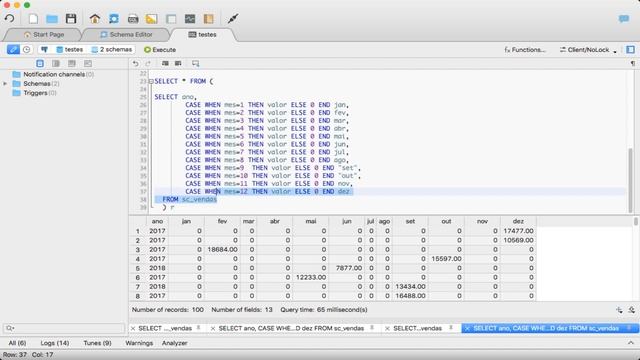Toggle the side panel layout icon at right

[x=631, y=49]
